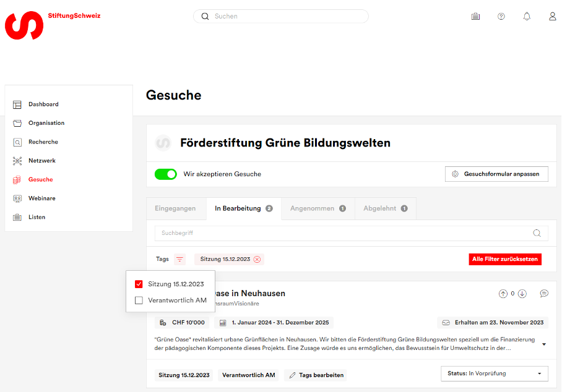This screenshot has height=392, width=562.
Task: Click the upvote arrow icon
Action: click(x=503, y=294)
